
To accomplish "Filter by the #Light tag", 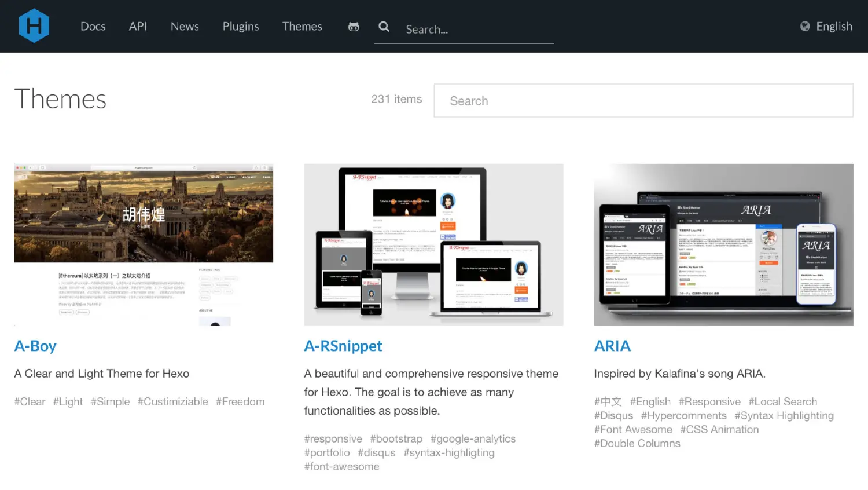I will point(68,401).
